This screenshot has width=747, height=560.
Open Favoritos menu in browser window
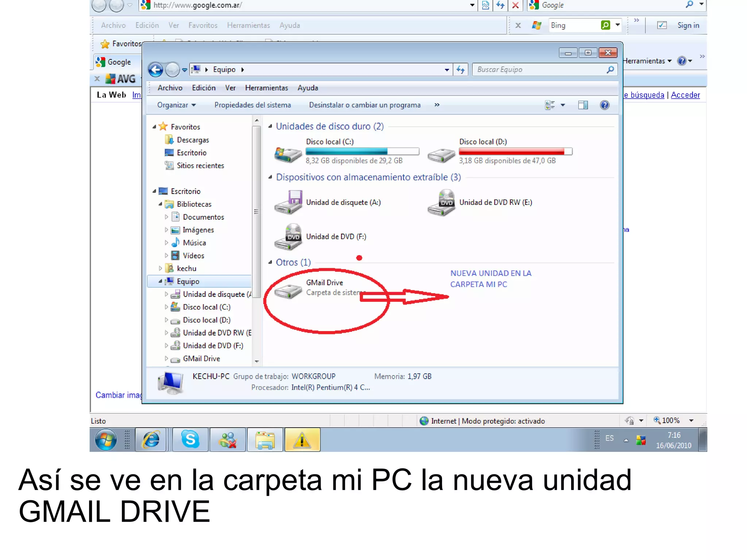203,25
